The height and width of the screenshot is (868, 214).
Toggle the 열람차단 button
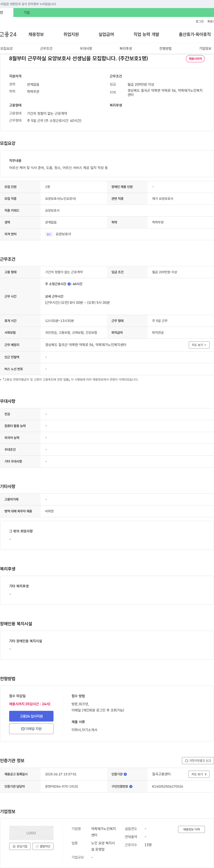43,846
